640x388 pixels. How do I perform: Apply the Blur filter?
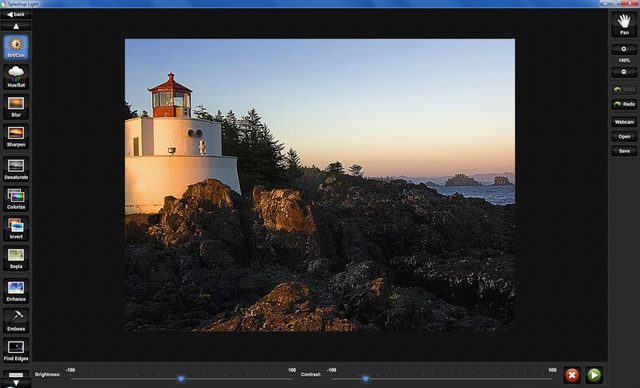[16, 106]
